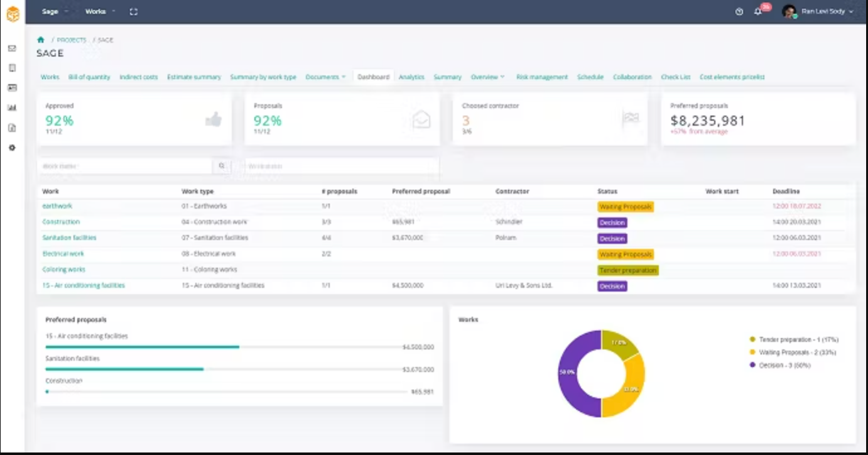The width and height of the screenshot is (868, 455).
Task: Click the '$3,670,000' preferred proposal cell
Action: point(407,238)
